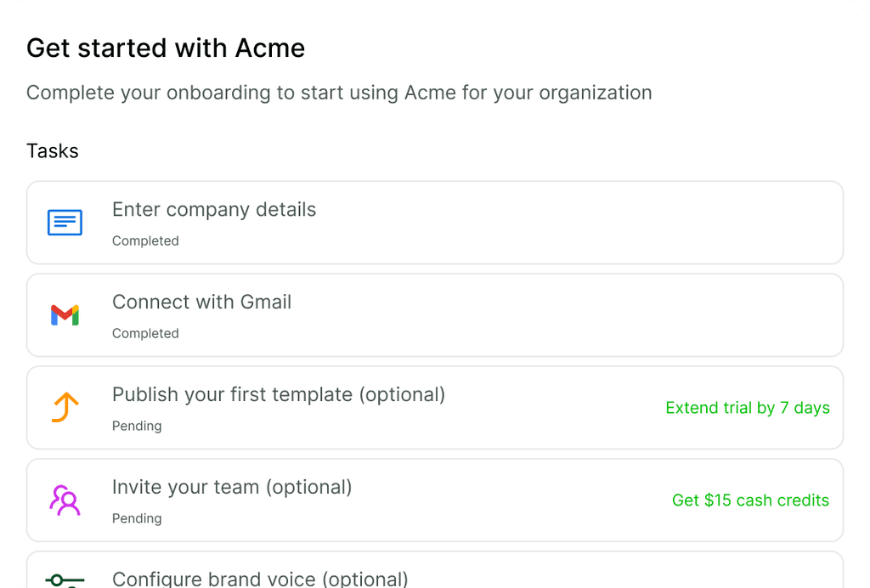Click Completed status under Enter company details

tap(145, 241)
